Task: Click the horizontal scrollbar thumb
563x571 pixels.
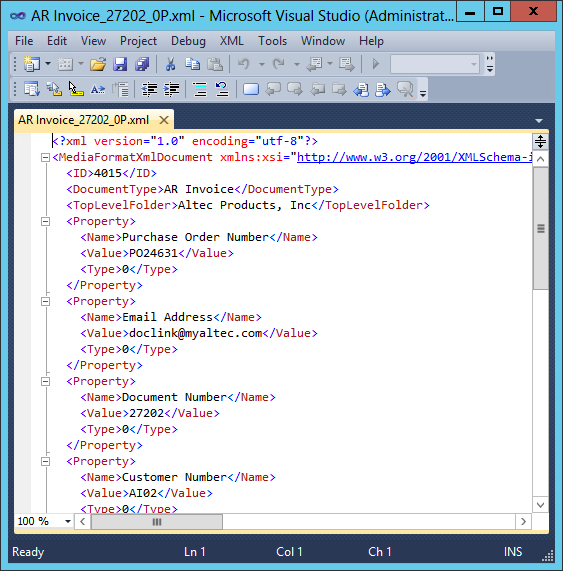Action: [x=157, y=522]
